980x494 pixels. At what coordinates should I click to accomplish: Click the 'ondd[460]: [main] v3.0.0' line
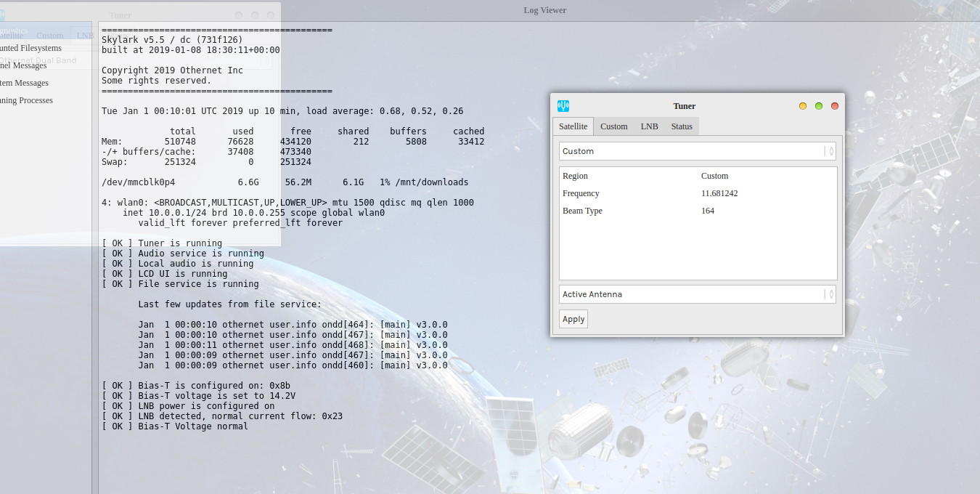coord(293,365)
